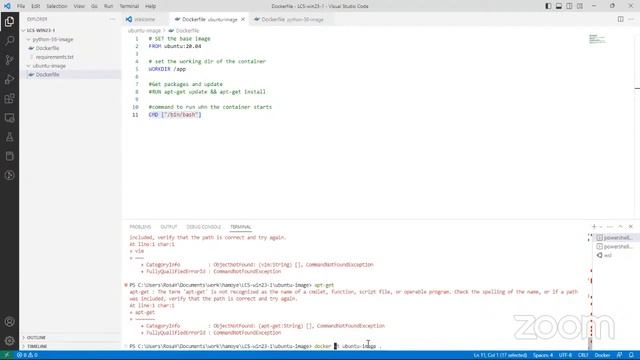Open the Go menu
Viewport: 640px width, 360px height.
pyautogui.click(x=94, y=6)
